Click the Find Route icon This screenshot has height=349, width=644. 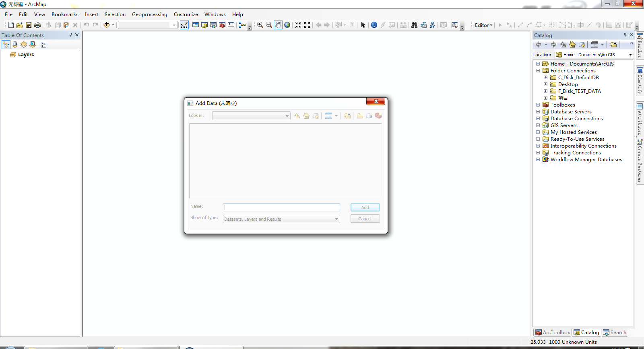pyautogui.click(x=423, y=25)
